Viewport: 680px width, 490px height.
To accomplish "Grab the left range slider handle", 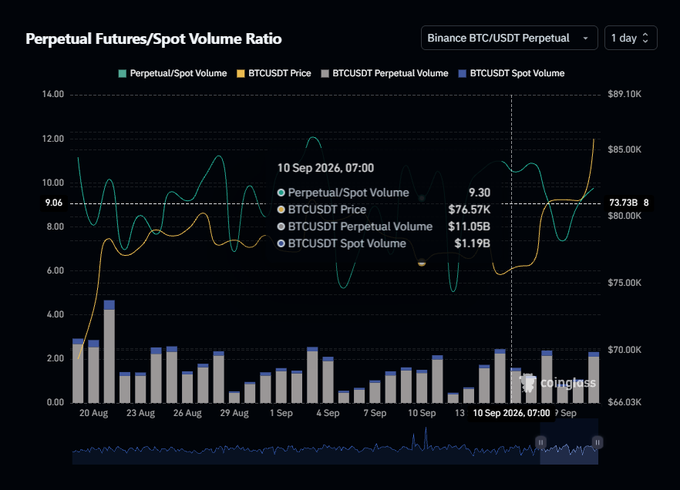I will point(540,442).
